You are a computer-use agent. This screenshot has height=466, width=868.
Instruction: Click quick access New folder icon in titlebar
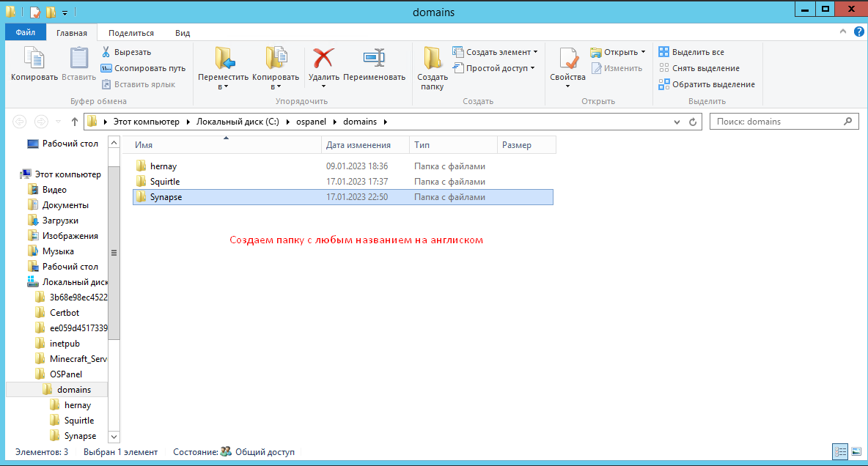pyautogui.click(x=51, y=12)
